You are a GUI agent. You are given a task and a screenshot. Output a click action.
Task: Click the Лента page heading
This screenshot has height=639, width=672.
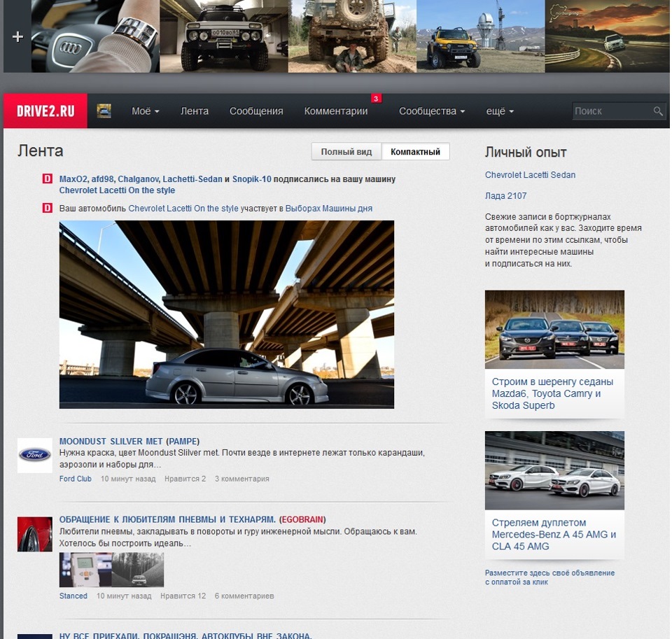41,151
